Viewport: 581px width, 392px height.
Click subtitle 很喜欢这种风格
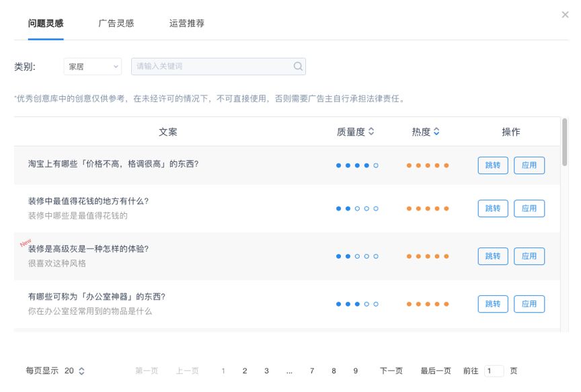click(57, 264)
